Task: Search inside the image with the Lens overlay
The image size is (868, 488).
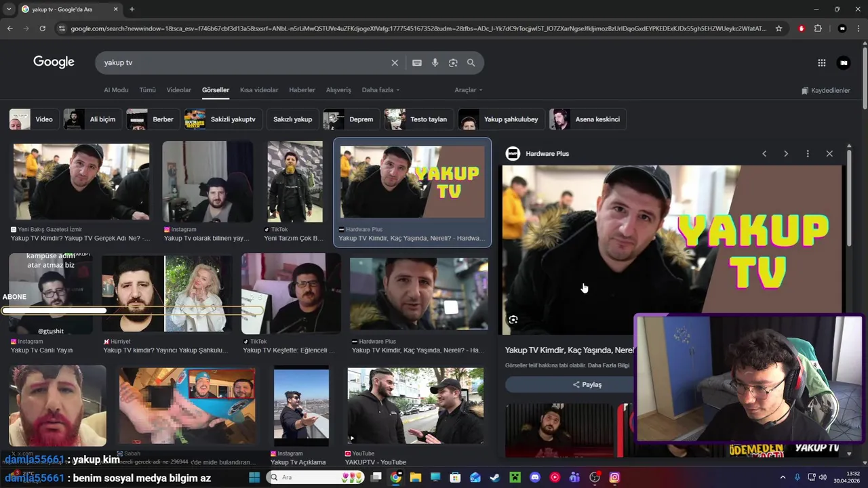Action: click(x=513, y=319)
